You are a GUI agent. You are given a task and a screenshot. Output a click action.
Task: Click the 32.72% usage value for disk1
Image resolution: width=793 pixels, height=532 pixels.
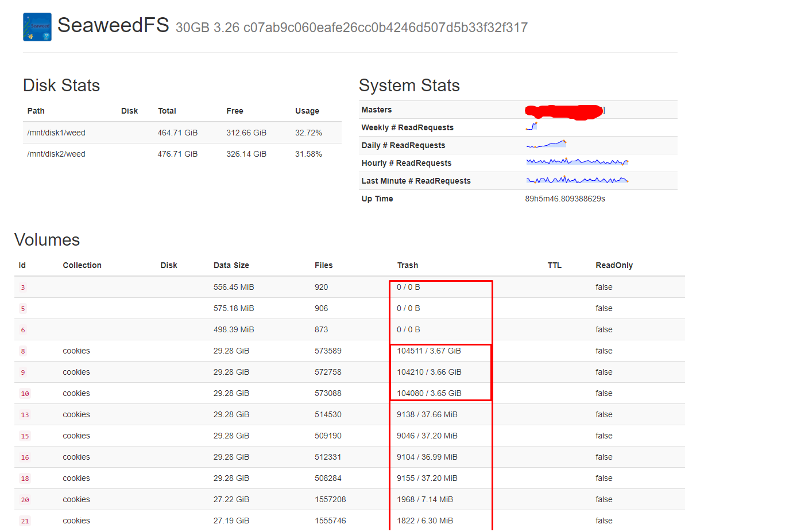[x=308, y=133]
